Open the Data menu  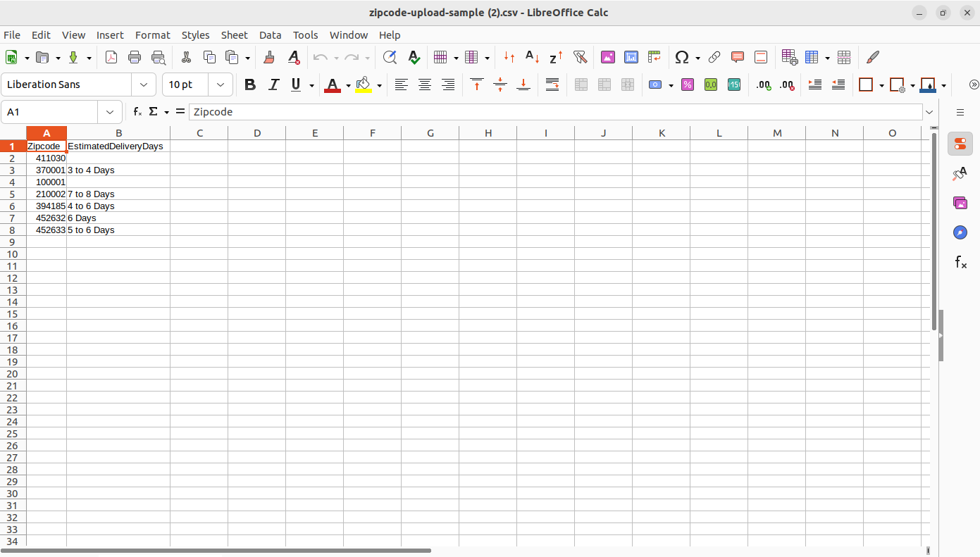[x=270, y=35]
